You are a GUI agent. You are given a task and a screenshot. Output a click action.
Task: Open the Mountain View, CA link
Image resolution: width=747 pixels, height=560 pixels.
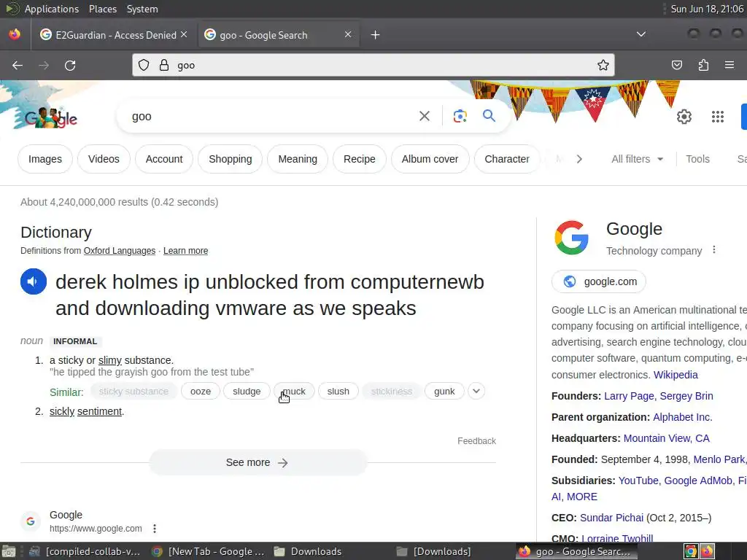(667, 438)
